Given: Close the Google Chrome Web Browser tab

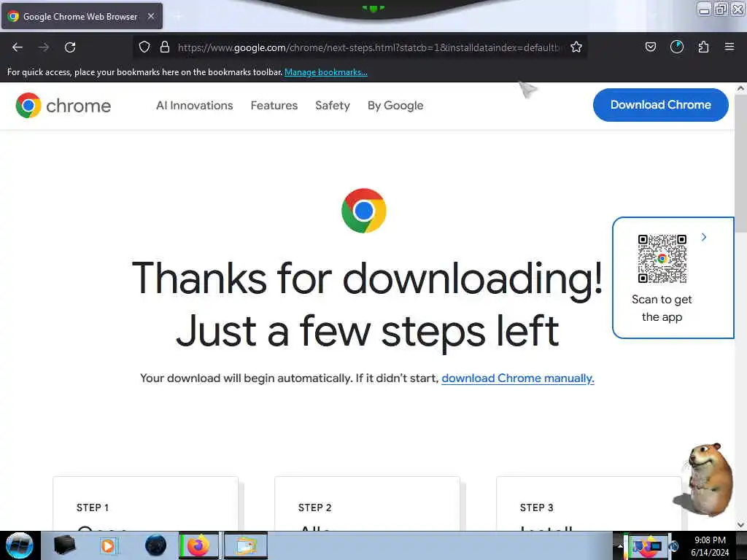Looking at the screenshot, I should tap(151, 16).
